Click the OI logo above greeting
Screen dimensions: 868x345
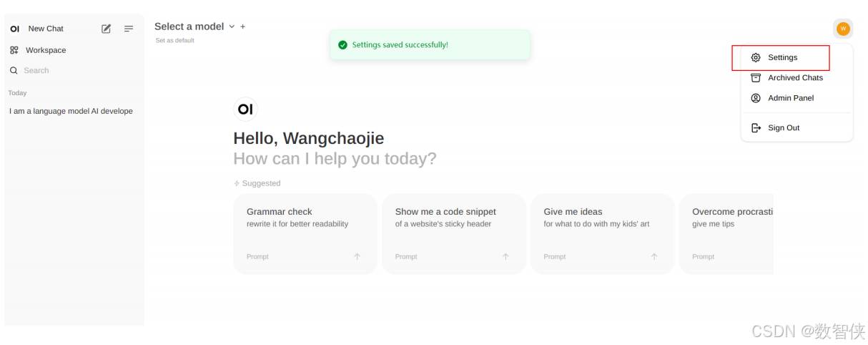point(245,110)
